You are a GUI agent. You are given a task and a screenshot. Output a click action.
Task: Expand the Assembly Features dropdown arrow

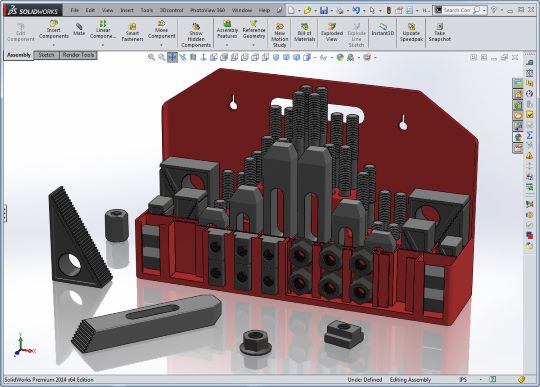(227, 45)
